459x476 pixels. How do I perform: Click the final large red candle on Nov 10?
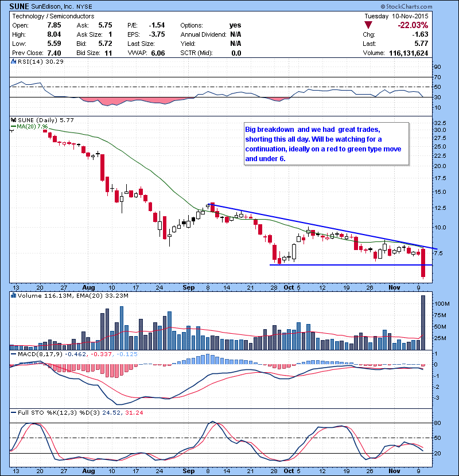[423, 263]
